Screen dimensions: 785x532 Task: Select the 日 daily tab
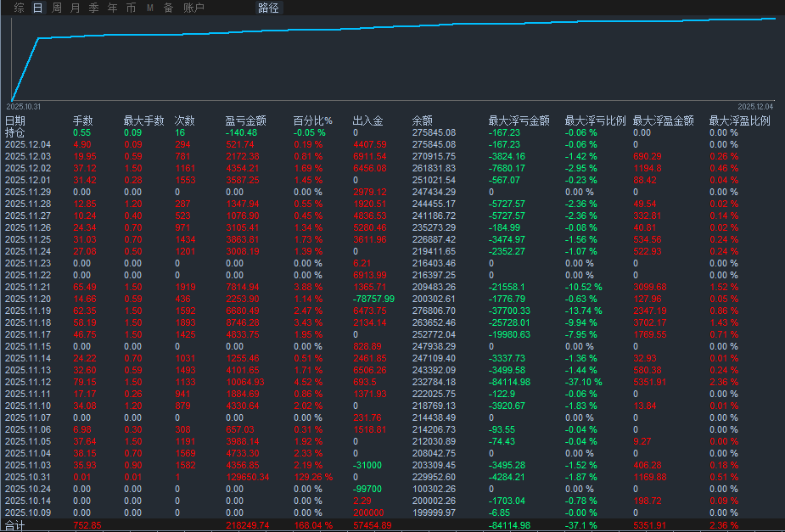(37, 8)
